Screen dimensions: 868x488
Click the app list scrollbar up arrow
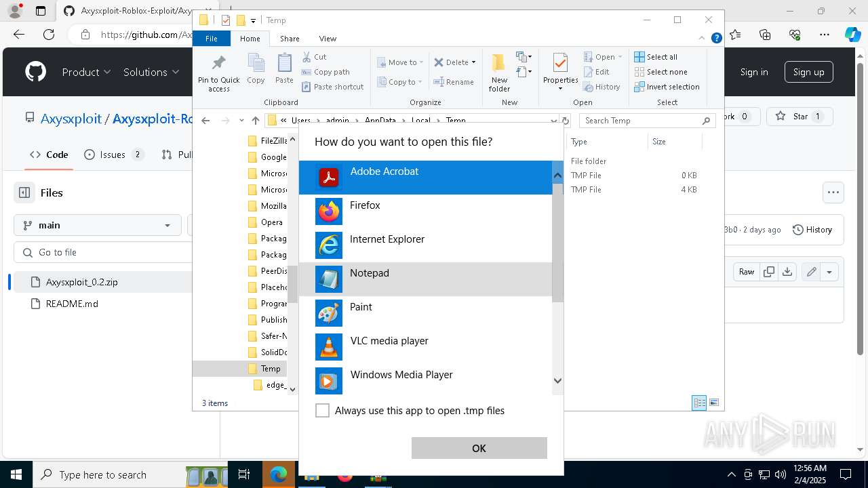(558, 176)
